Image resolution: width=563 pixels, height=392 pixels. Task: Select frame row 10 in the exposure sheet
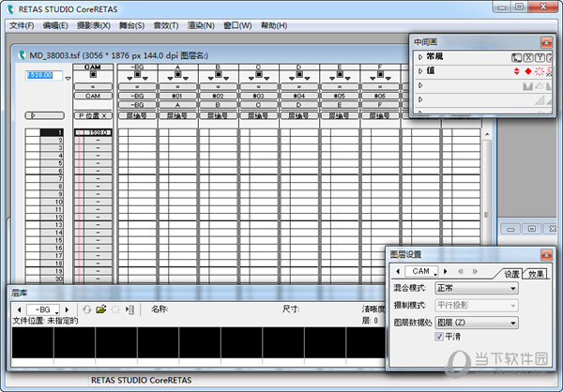(x=44, y=202)
